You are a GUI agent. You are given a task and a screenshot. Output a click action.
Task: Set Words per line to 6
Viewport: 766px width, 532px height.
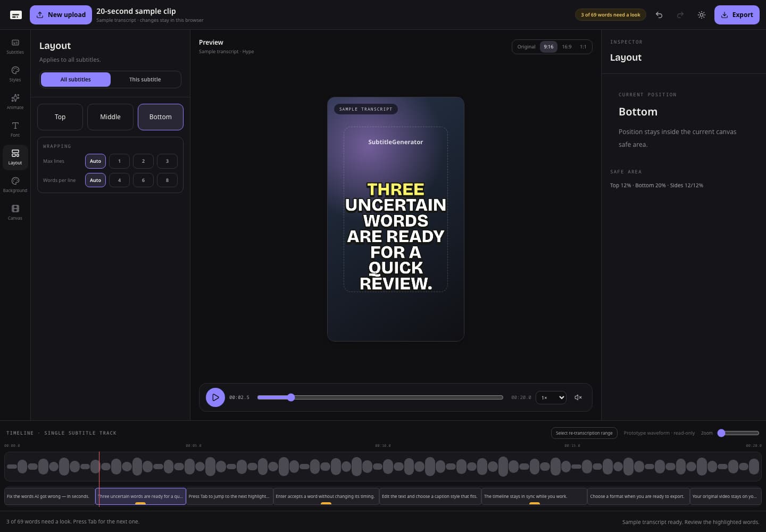click(143, 180)
